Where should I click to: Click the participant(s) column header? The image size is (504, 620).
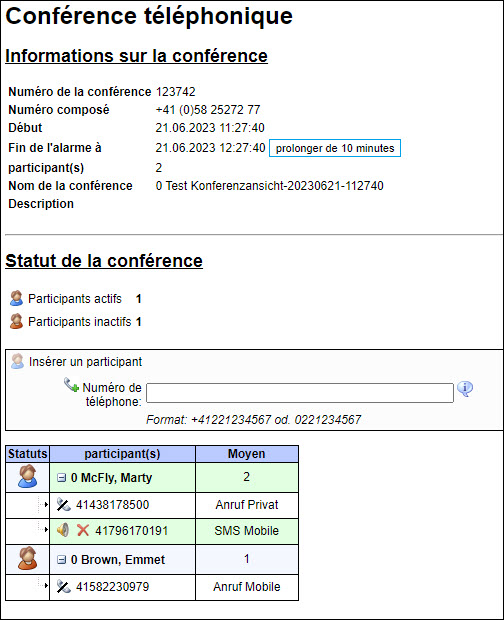click(123, 454)
